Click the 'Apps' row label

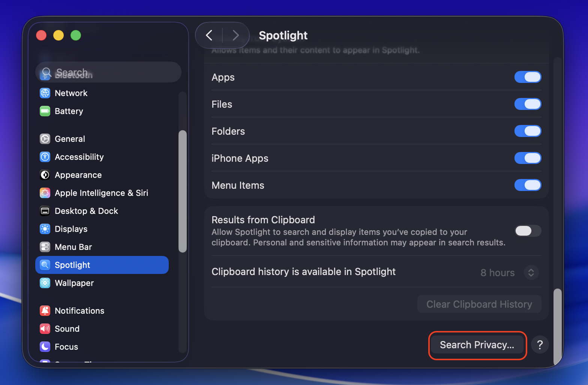[223, 77]
